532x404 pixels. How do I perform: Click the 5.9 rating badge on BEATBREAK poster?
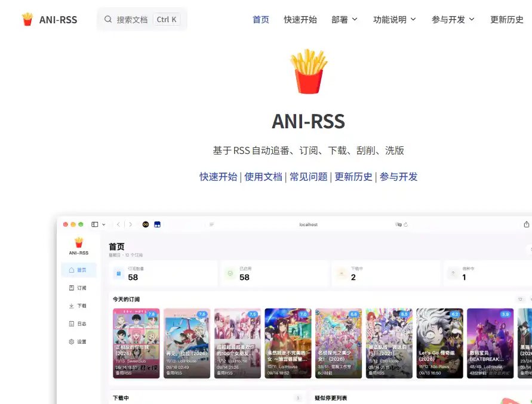pyautogui.click(x=506, y=314)
